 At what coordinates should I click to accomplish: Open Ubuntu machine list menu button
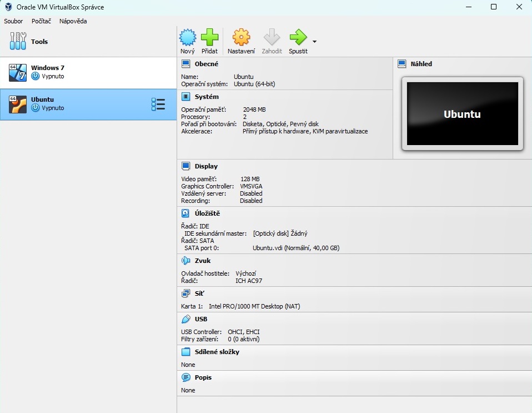pyautogui.click(x=158, y=104)
